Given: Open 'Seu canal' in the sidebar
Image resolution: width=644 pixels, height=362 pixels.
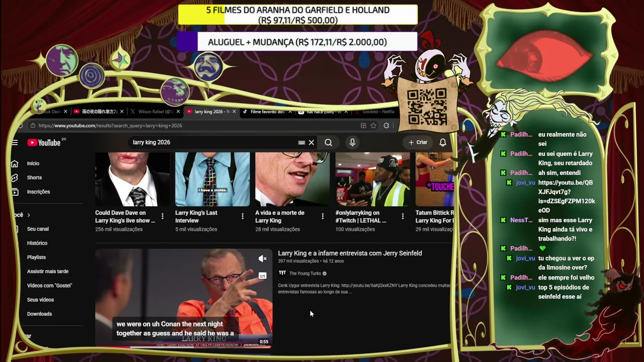Looking at the screenshot, I should (x=38, y=229).
